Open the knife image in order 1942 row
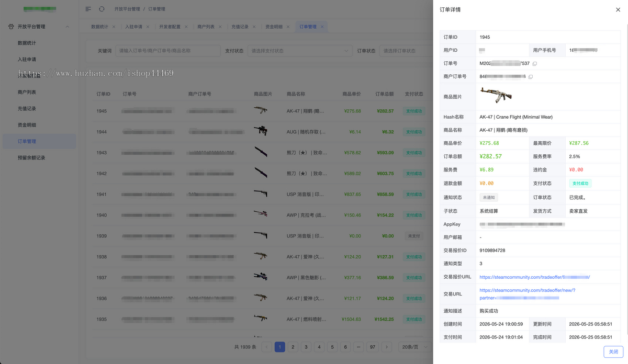 [261, 173]
